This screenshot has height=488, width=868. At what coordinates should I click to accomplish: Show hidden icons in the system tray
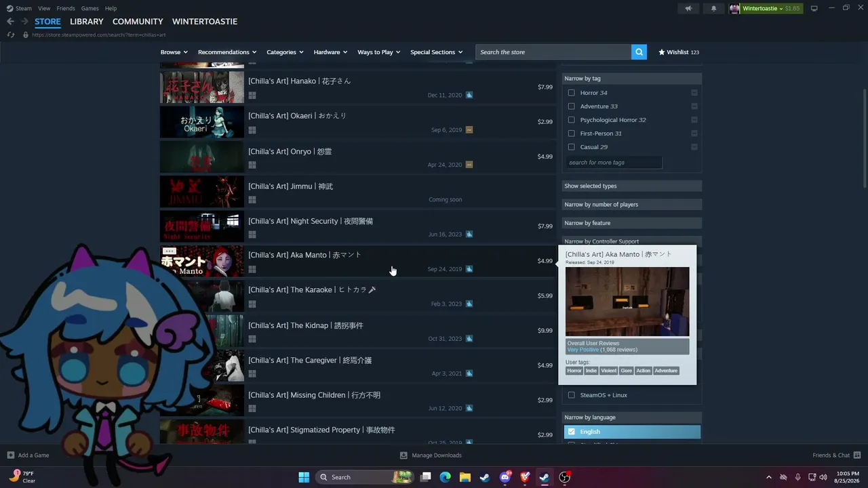click(x=769, y=477)
